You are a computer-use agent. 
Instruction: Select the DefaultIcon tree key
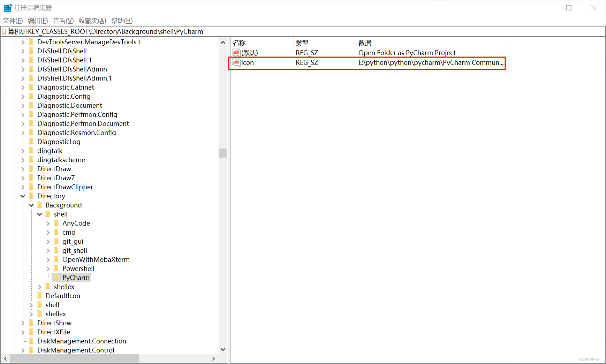[63, 296]
